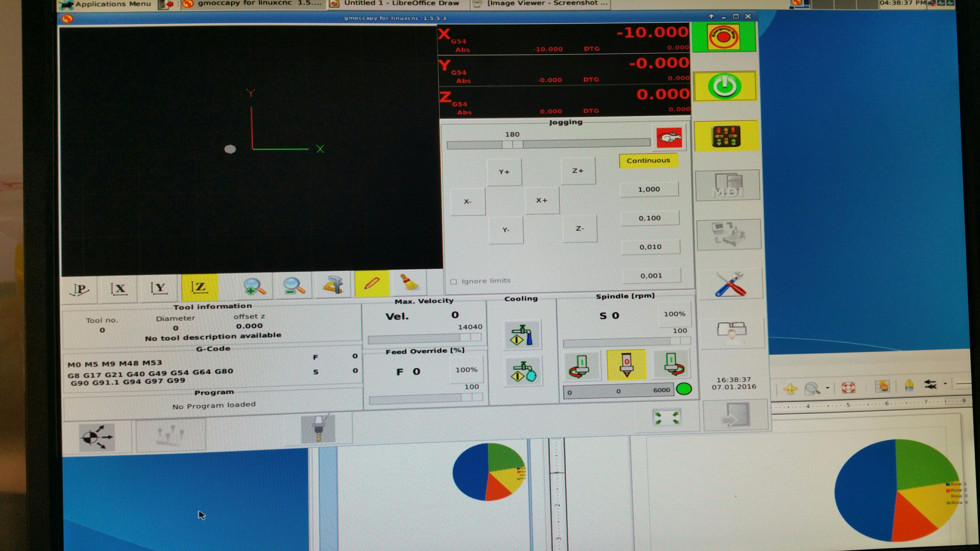Adjust the jogging velocity slider
The height and width of the screenshot is (551, 980).
pos(549,144)
